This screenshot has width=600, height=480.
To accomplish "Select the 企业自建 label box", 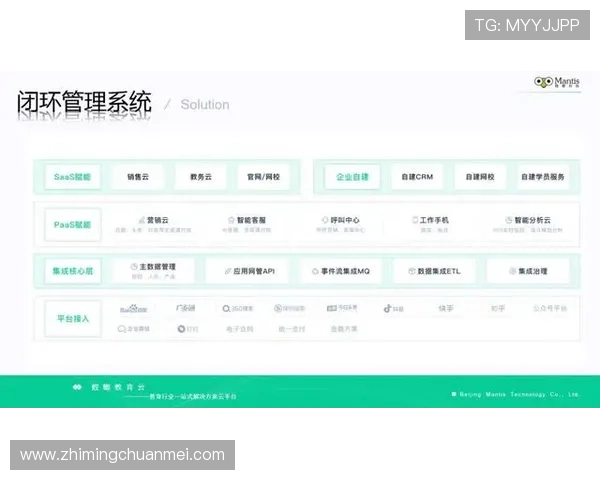I will point(352,177).
